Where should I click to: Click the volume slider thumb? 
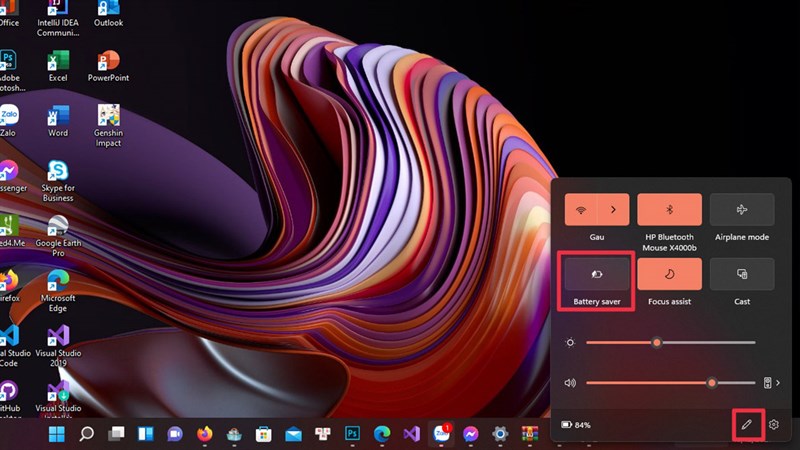[x=712, y=383]
